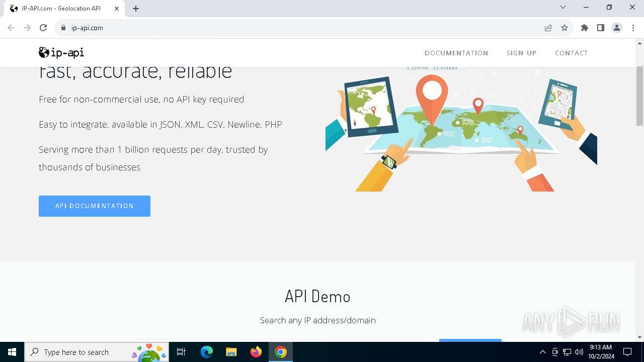Viewport: 644px width, 362px height.
Task: Go forward using browser forward arrow
Action: pos(27,28)
